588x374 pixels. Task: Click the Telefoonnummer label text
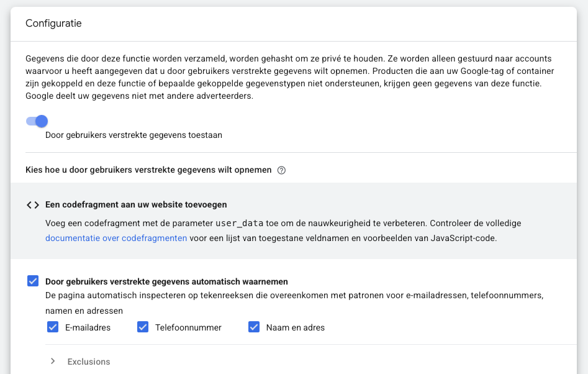point(188,327)
